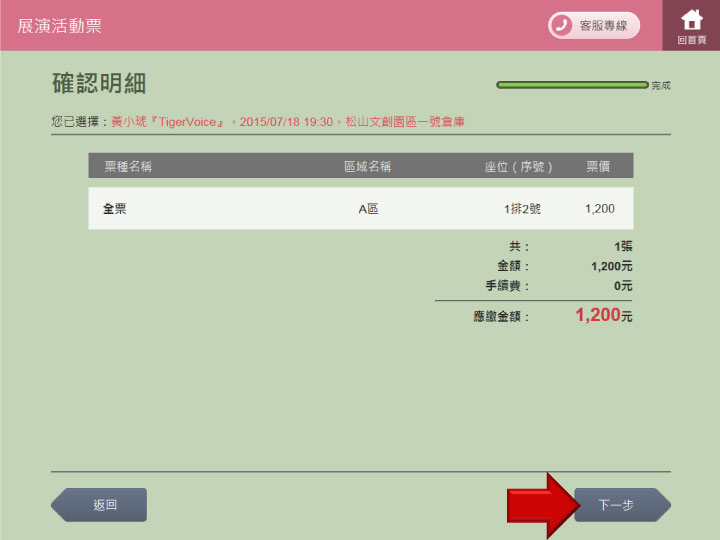Screen dimensions: 720x540
Task: Click the 手續費 0元 fee value
Action: click(623, 286)
